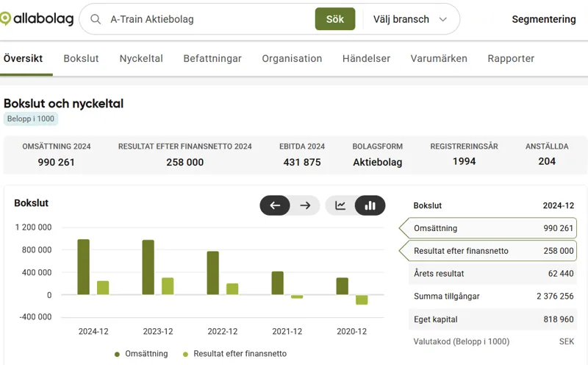Viewport: 588px width, 365px height.
Task: Switch to the Nyckeltal tab
Action: pyautogui.click(x=141, y=58)
